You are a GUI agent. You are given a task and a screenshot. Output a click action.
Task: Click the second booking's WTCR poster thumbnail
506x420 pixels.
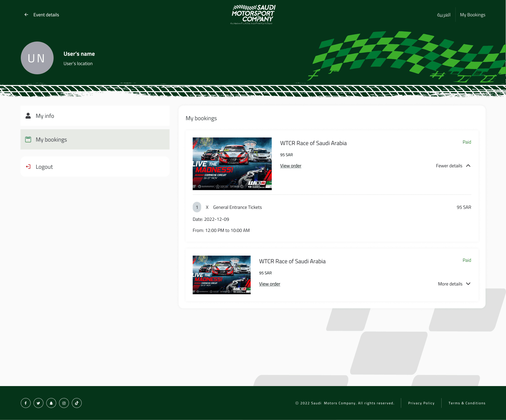click(x=222, y=275)
